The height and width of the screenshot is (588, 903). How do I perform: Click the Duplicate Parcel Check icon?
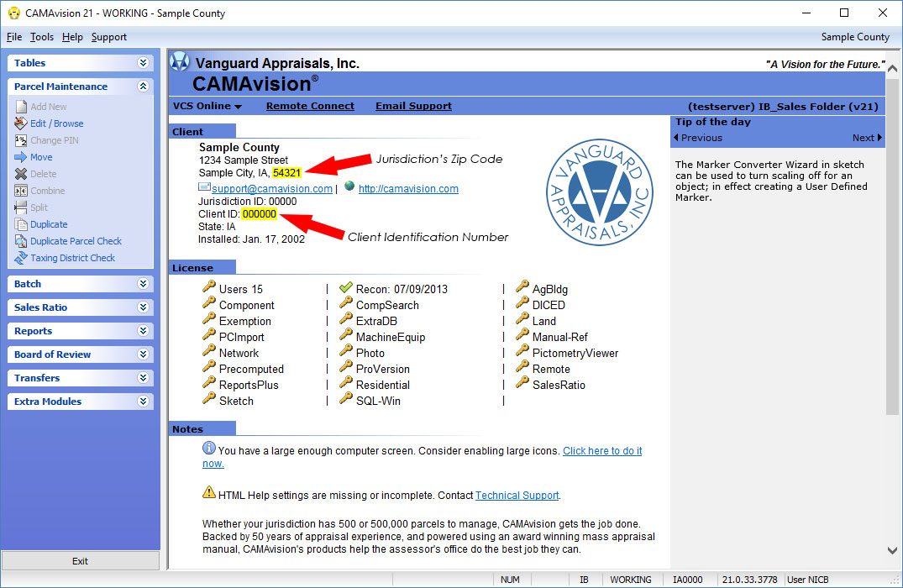click(22, 241)
